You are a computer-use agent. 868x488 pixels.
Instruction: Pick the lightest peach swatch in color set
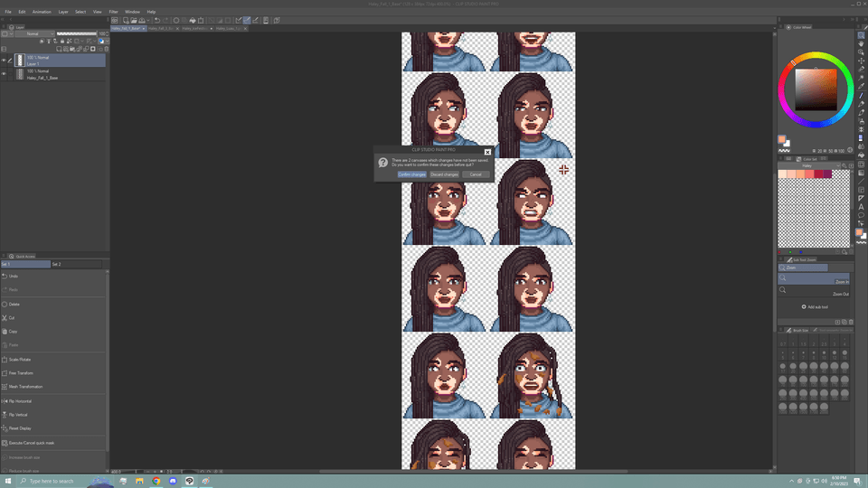coord(782,174)
